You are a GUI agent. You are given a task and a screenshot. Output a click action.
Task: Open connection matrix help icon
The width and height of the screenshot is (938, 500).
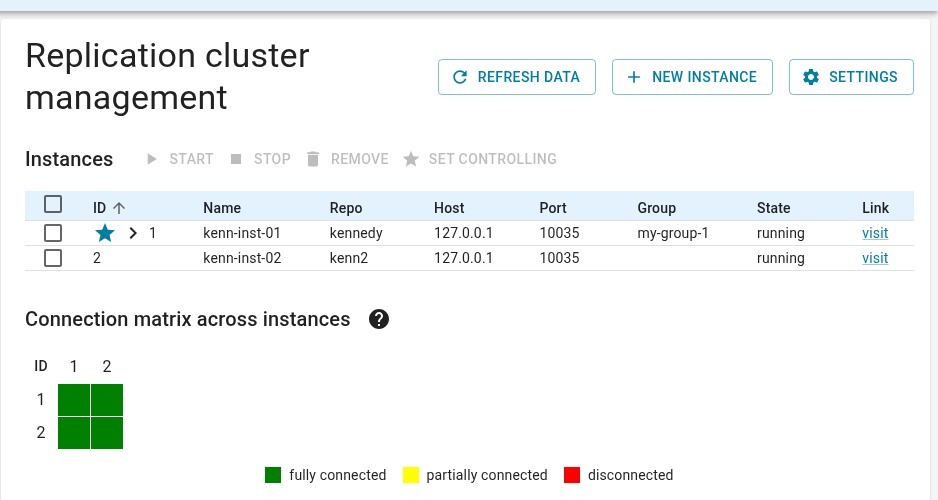(x=379, y=319)
